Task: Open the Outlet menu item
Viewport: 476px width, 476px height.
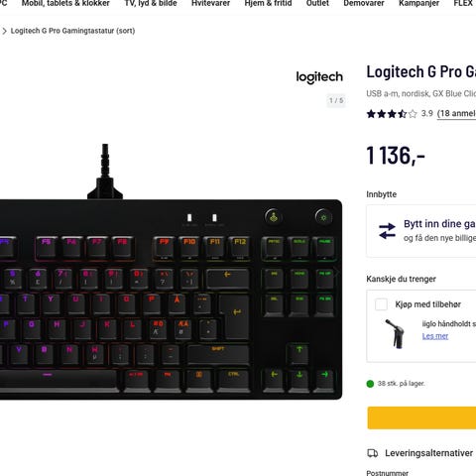Action: tap(317, 3)
